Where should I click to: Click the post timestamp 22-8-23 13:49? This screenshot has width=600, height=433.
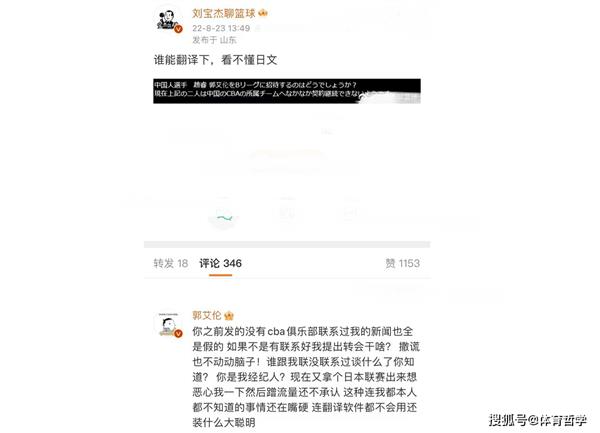click(221, 28)
